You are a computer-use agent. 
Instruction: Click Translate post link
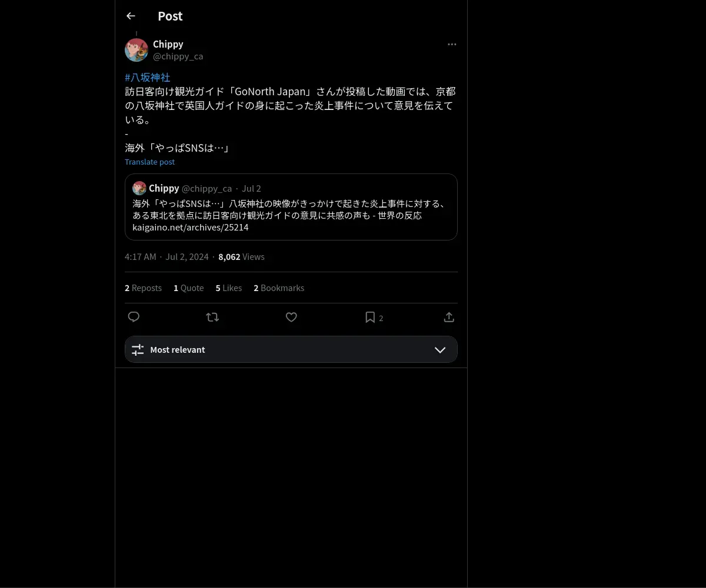[149, 162]
